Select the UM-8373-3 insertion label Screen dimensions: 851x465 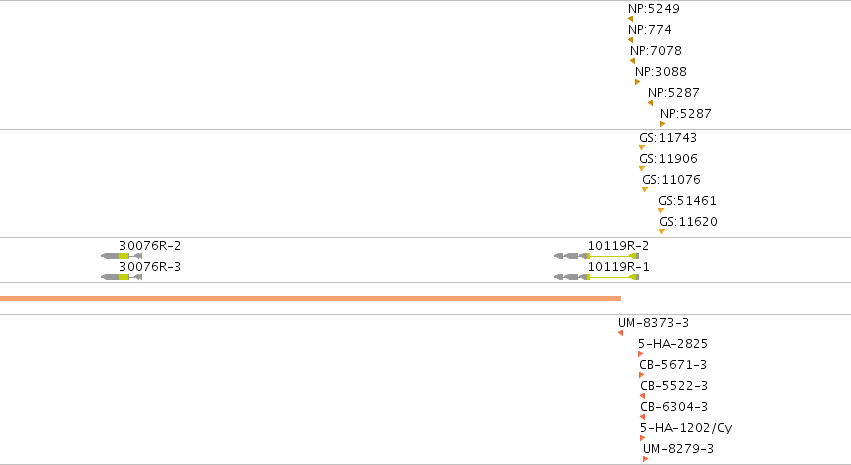click(x=653, y=323)
